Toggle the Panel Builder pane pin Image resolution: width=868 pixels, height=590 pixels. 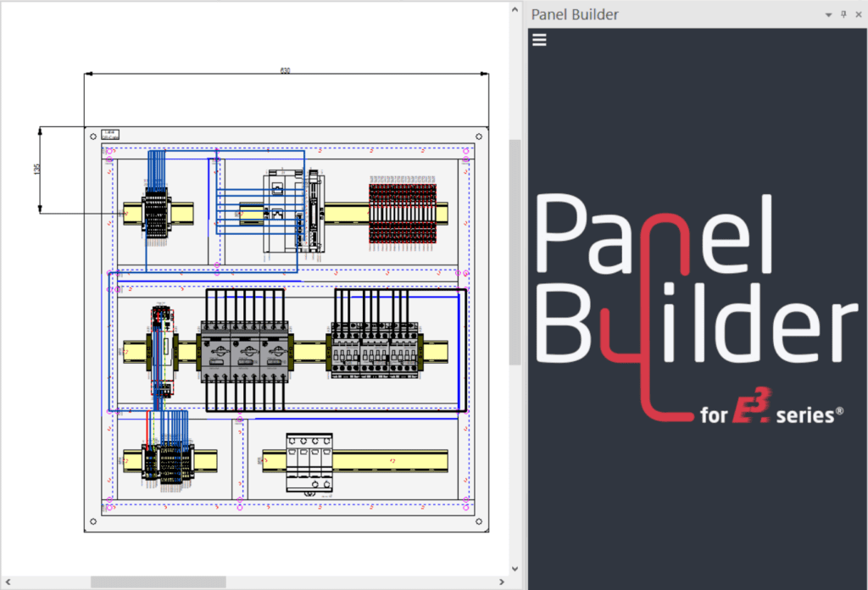pyautogui.click(x=843, y=14)
